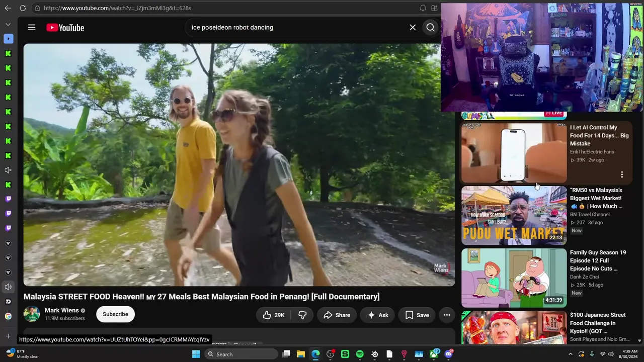View site information for youtube.com
Screen dimensions: 644x362
[x=37, y=8]
